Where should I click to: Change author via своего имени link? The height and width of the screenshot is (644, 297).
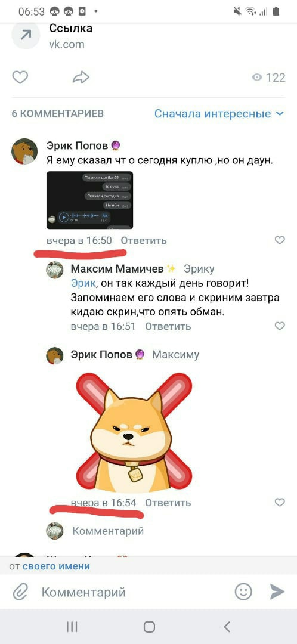point(56,566)
